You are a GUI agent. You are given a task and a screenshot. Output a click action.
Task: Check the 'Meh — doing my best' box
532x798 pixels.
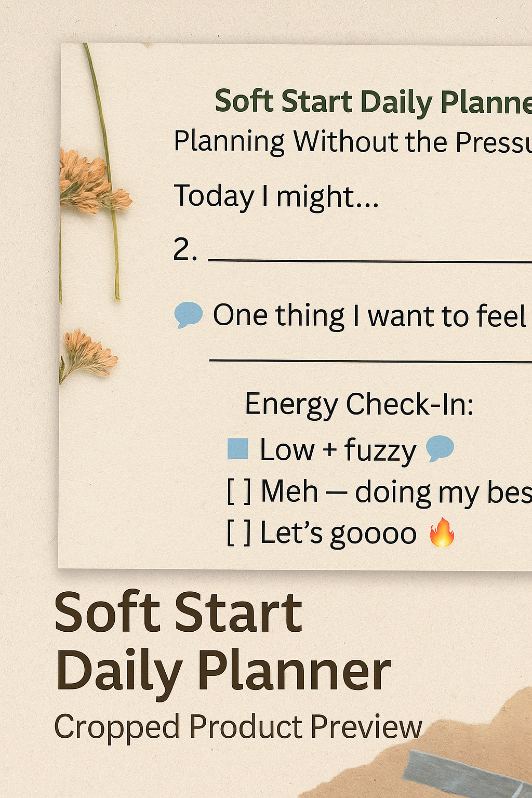tap(239, 491)
